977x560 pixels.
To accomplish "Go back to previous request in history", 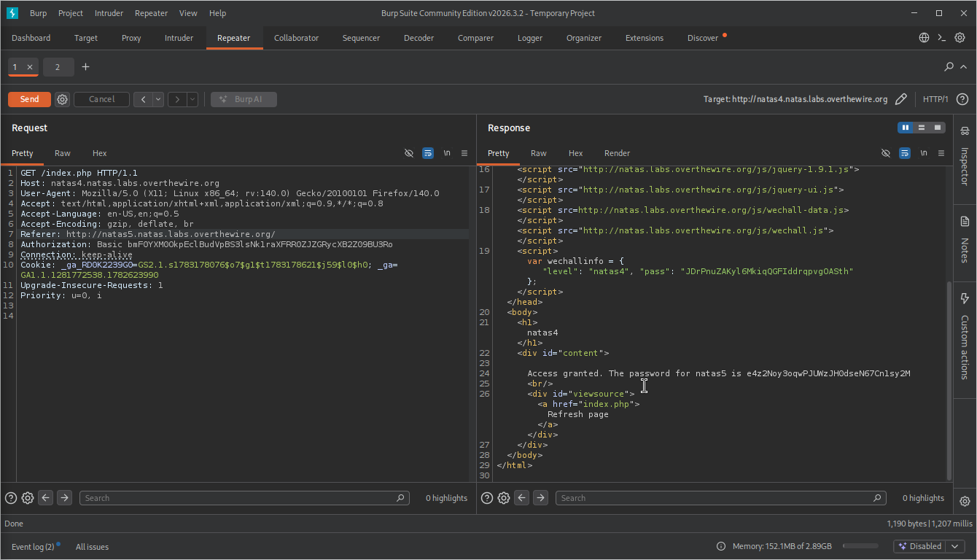I will [143, 99].
